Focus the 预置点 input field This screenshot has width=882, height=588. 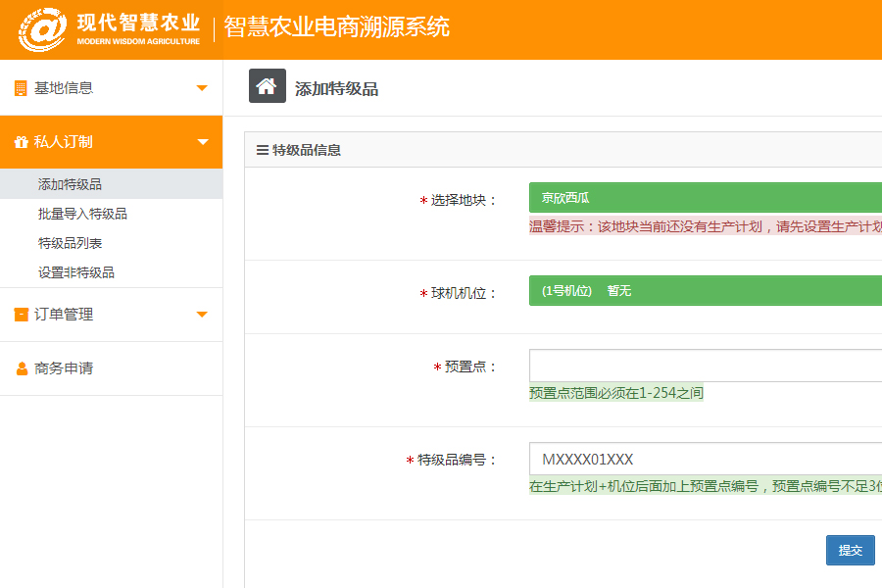705,366
